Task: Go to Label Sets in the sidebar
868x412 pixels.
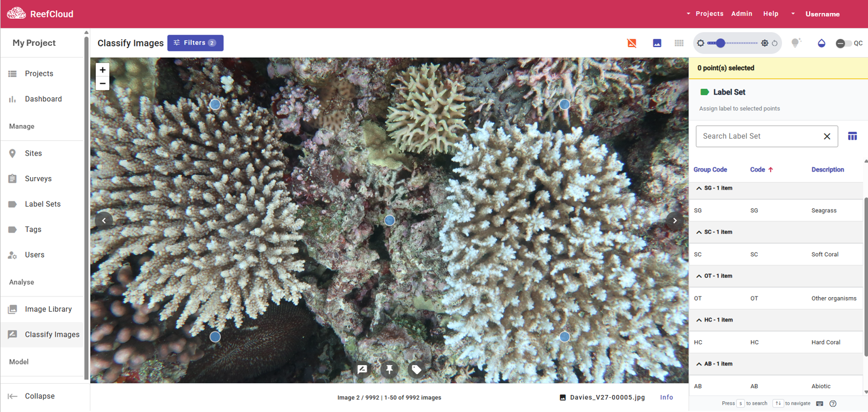Action: pyautogui.click(x=42, y=204)
